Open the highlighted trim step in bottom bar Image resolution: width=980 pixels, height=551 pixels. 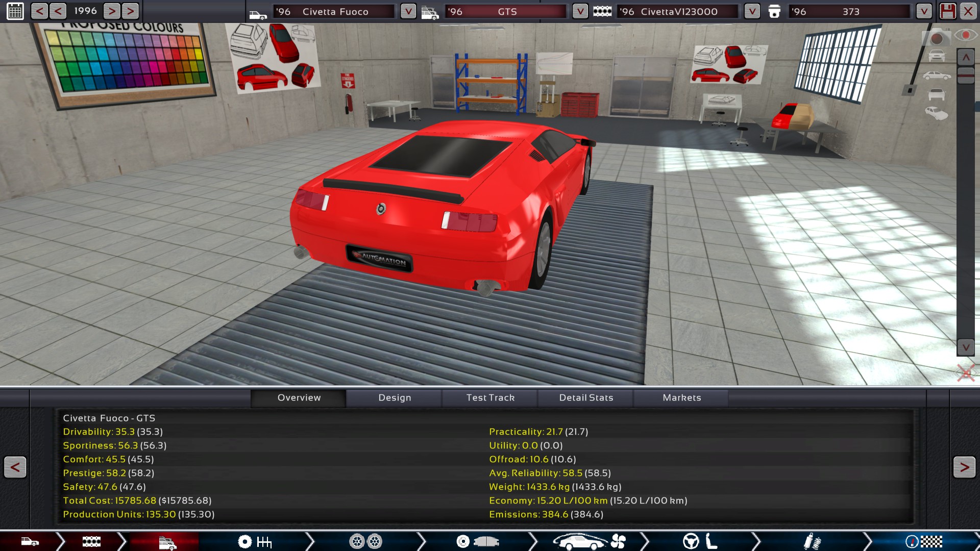(x=167, y=543)
